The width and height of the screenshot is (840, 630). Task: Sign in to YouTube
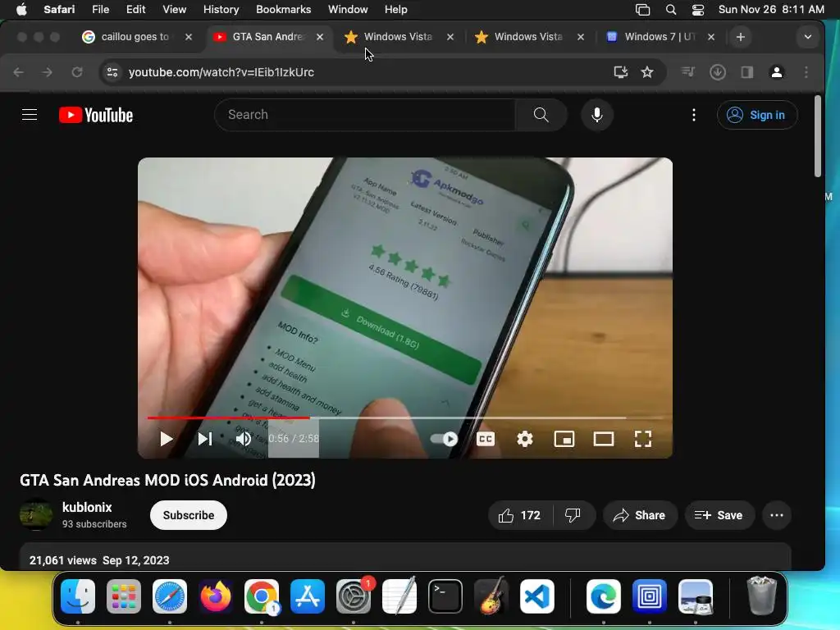(x=757, y=115)
